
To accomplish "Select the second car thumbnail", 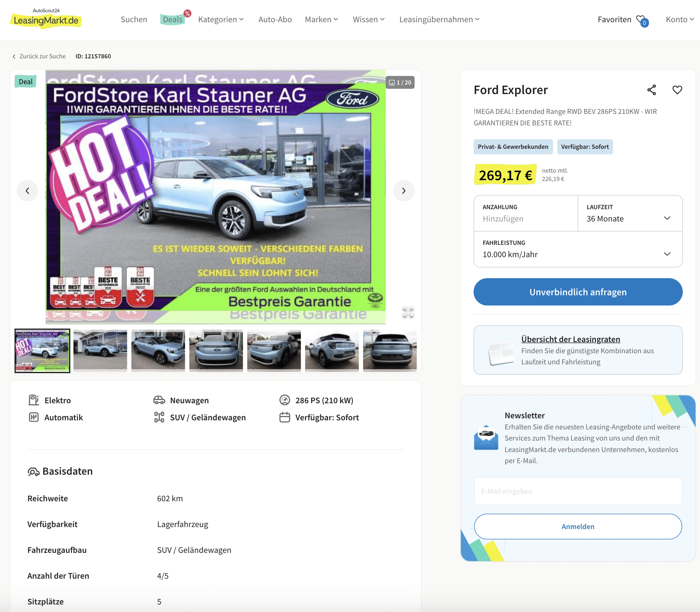I will (100, 351).
